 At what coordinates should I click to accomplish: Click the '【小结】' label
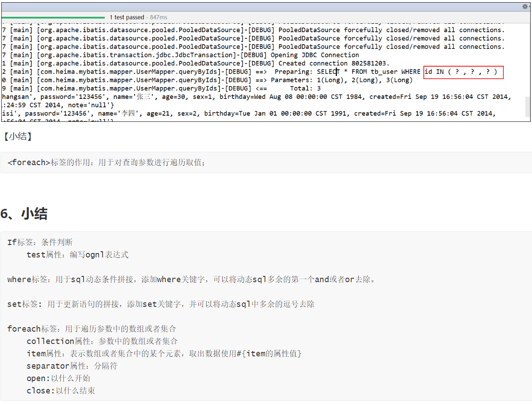point(17,136)
